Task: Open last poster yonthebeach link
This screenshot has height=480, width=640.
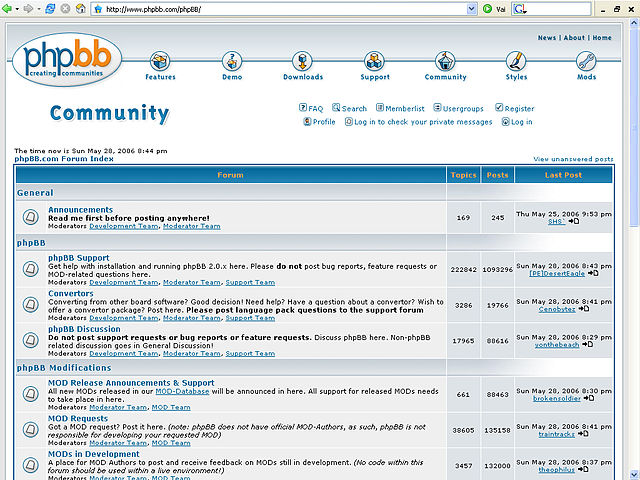Action: (x=557, y=344)
